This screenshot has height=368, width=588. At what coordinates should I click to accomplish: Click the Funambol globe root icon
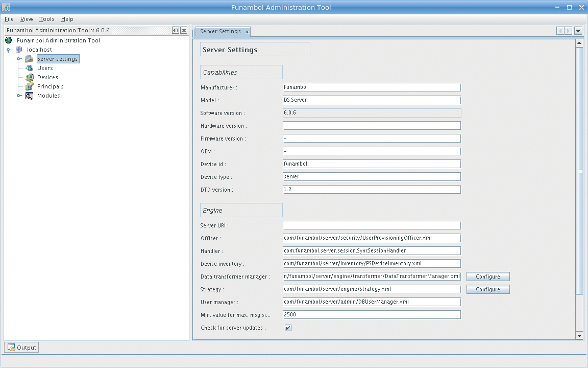tap(9, 40)
